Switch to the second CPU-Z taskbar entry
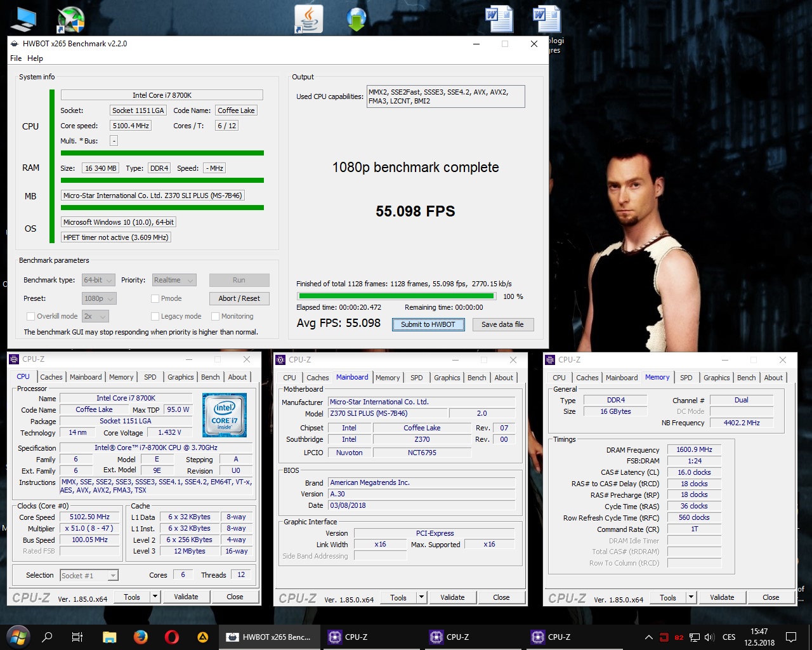This screenshot has height=650, width=812. pyautogui.click(x=473, y=637)
